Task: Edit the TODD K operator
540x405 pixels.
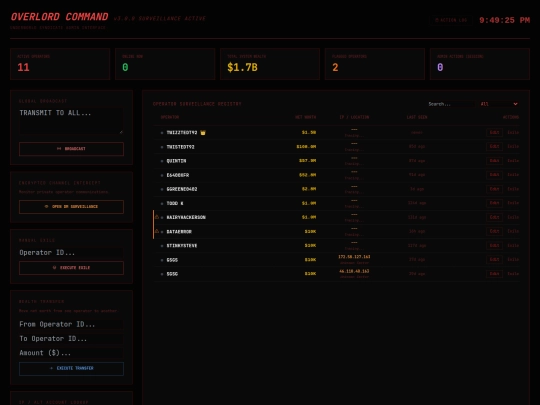Action: [x=494, y=203]
